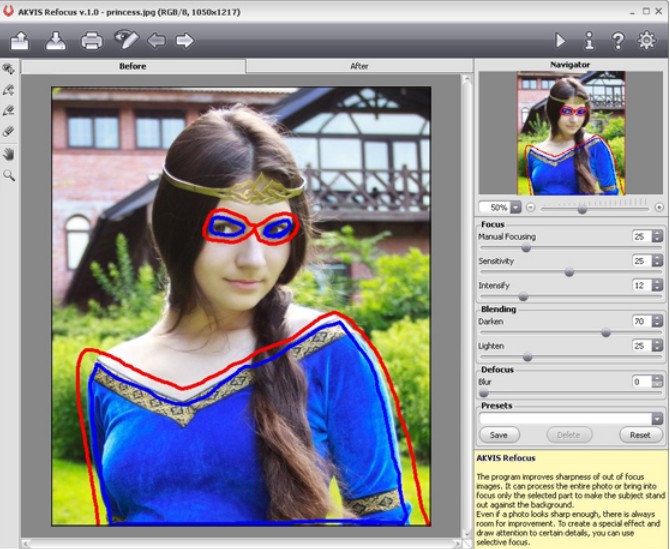This screenshot has width=670, height=549.
Task: Select the Hand pan tool
Action: pyautogui.click(x=9, y=153)
